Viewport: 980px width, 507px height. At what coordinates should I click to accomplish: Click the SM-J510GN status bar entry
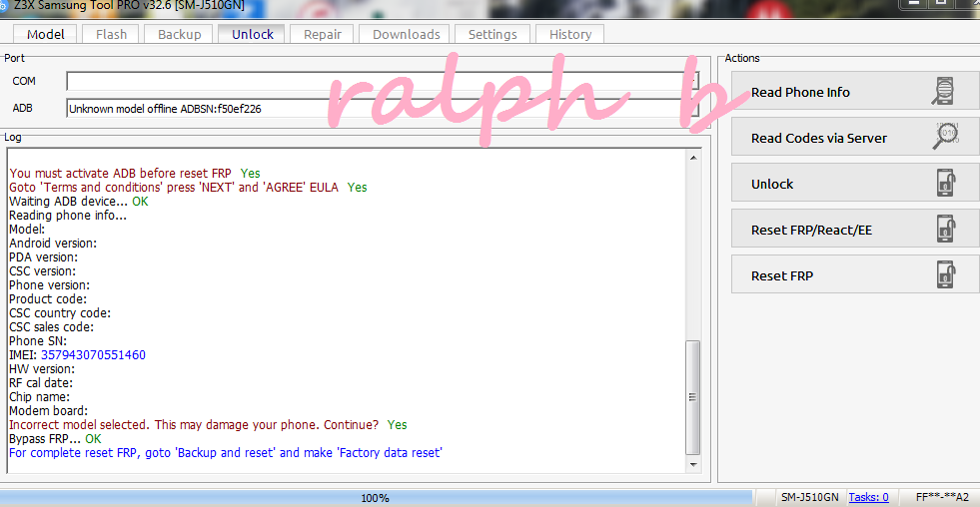click(809, 498)
